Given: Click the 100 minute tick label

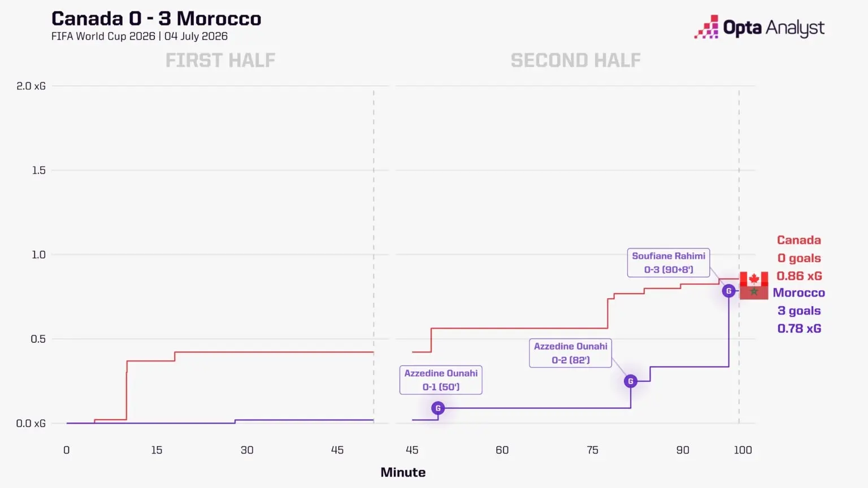Looking at the screenshot, I should pos(743,450).
